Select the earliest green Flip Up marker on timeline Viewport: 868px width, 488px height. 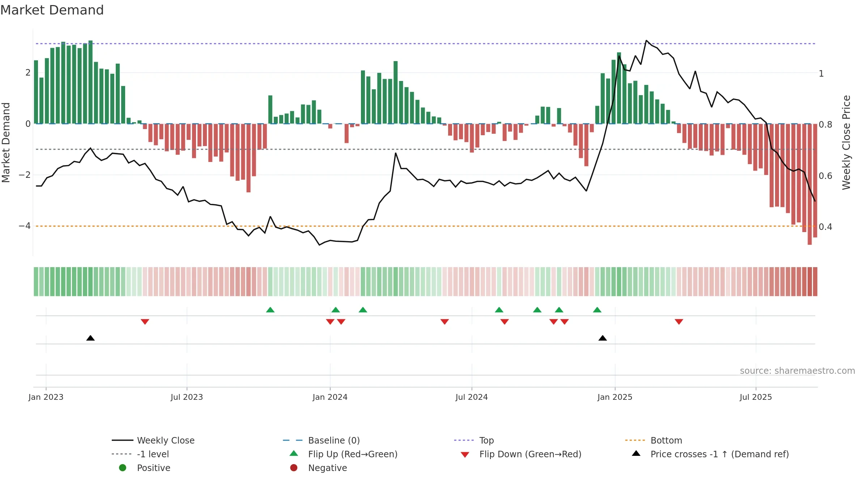tap(270, 310)
